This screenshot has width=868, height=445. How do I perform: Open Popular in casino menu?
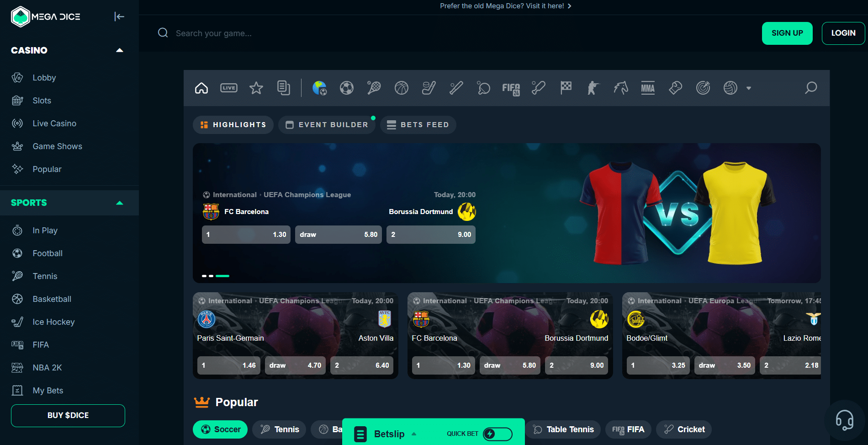point(47,169)
